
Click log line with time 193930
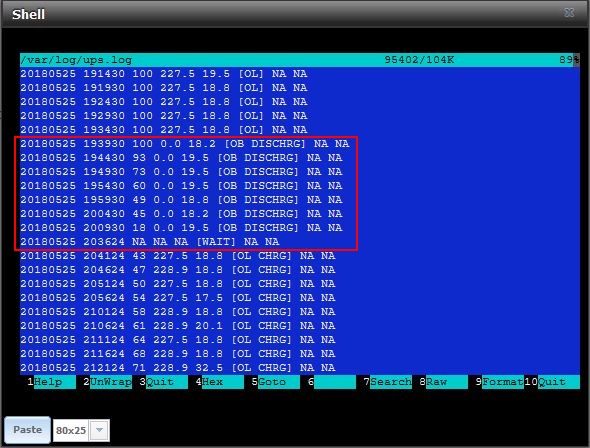point(185,144)
